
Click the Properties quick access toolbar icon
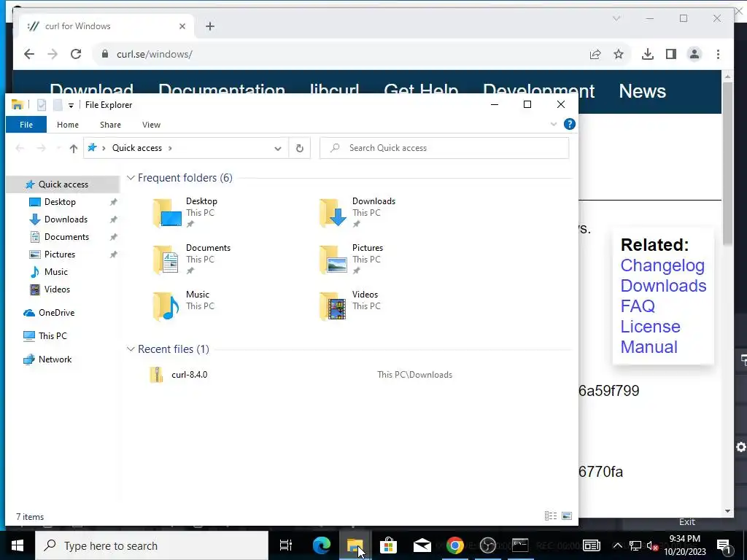(42, 105)
